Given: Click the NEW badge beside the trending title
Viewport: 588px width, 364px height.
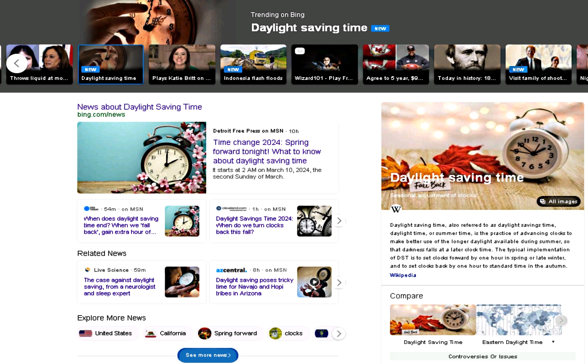Looking at the screenshot, I should pyautogui.click(x=380, y=28).
